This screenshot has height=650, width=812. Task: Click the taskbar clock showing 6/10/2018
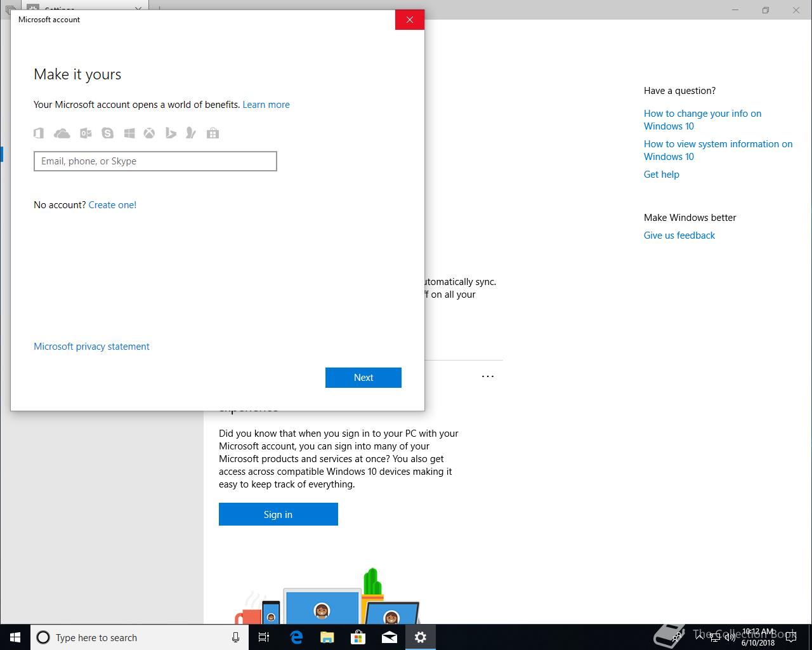point(758,637)
